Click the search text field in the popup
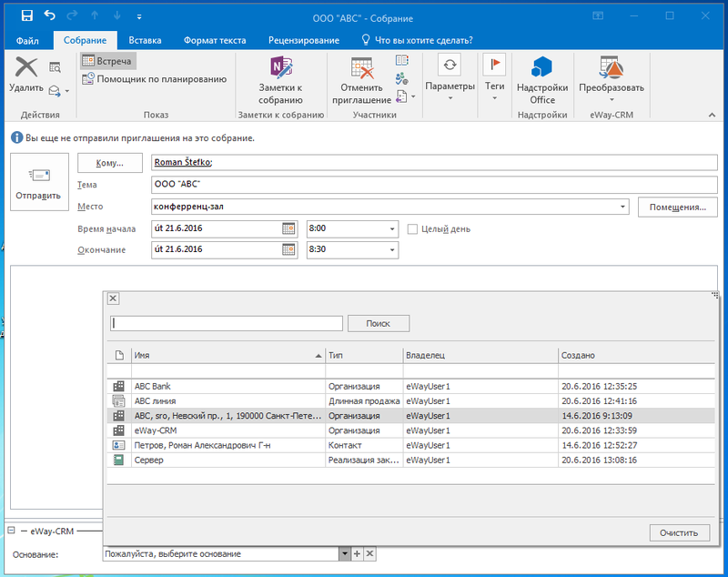The image size is (728, 577). [227, 323]
